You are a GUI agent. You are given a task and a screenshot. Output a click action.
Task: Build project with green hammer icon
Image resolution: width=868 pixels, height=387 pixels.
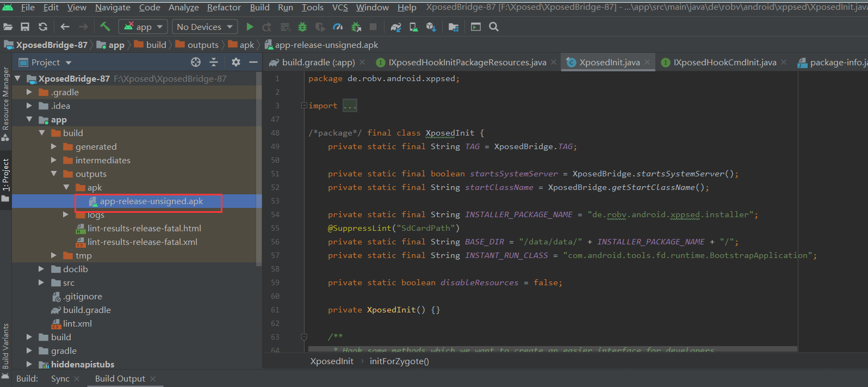coord(105,27)
